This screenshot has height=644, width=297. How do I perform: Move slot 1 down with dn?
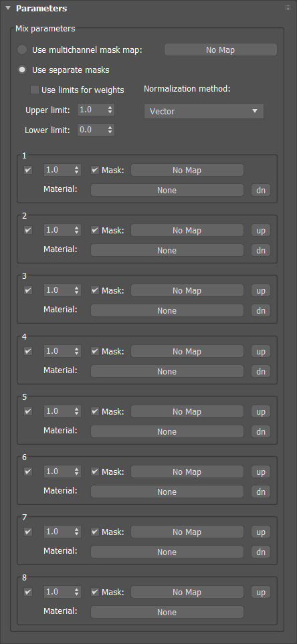[x=261, y=190]
